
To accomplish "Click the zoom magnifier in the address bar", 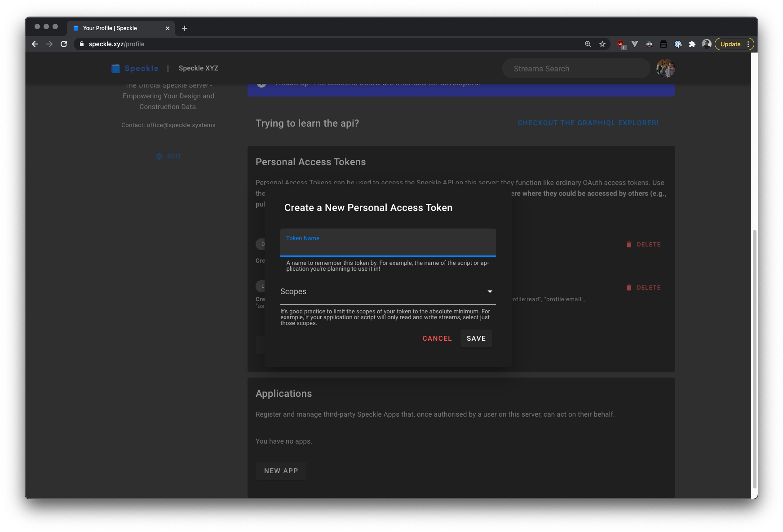I will (x=588, y=44).
